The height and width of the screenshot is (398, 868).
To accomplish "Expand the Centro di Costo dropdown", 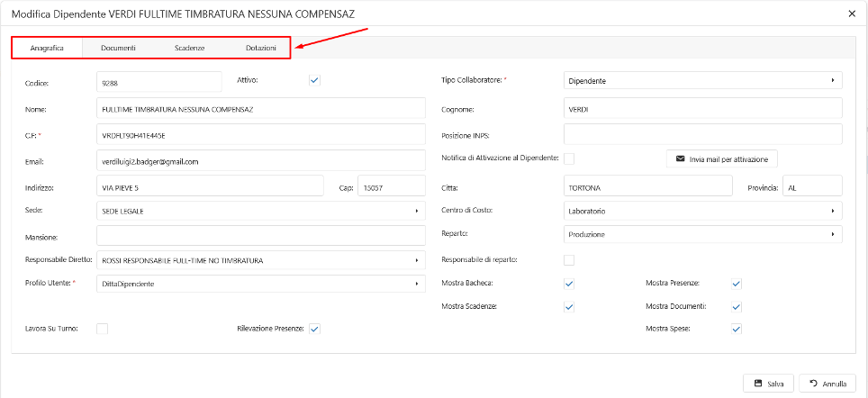I will [x=702, y=211].
